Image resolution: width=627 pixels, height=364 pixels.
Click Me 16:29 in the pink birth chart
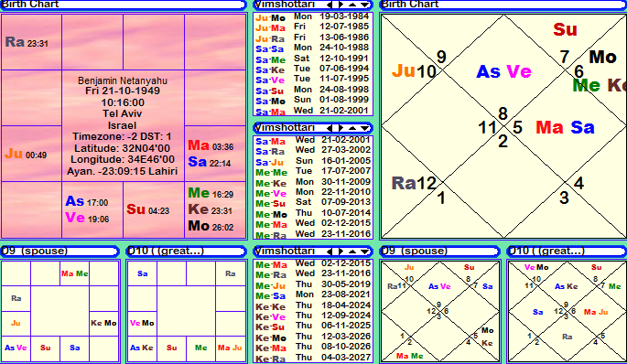coord(211,193)
